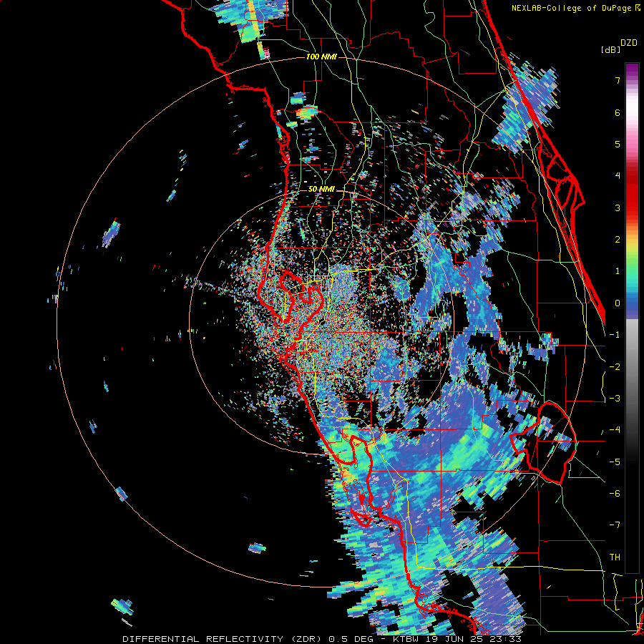Viewport: 644px width, 644px height.
Task: Click the -1 value on color scale
Action: (x=615, y=335)
